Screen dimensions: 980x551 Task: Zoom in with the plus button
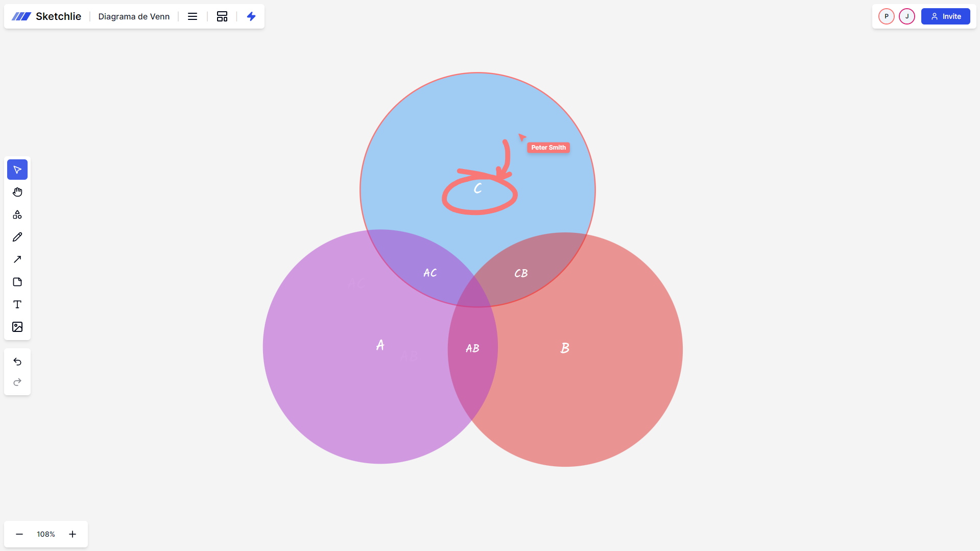(x=72, y=534)
